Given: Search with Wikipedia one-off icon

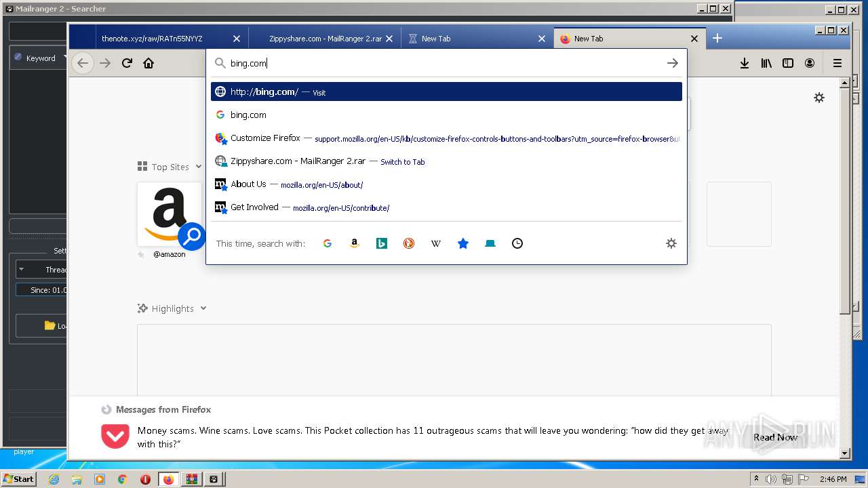Looking at the screenshot, I should 436,243.
